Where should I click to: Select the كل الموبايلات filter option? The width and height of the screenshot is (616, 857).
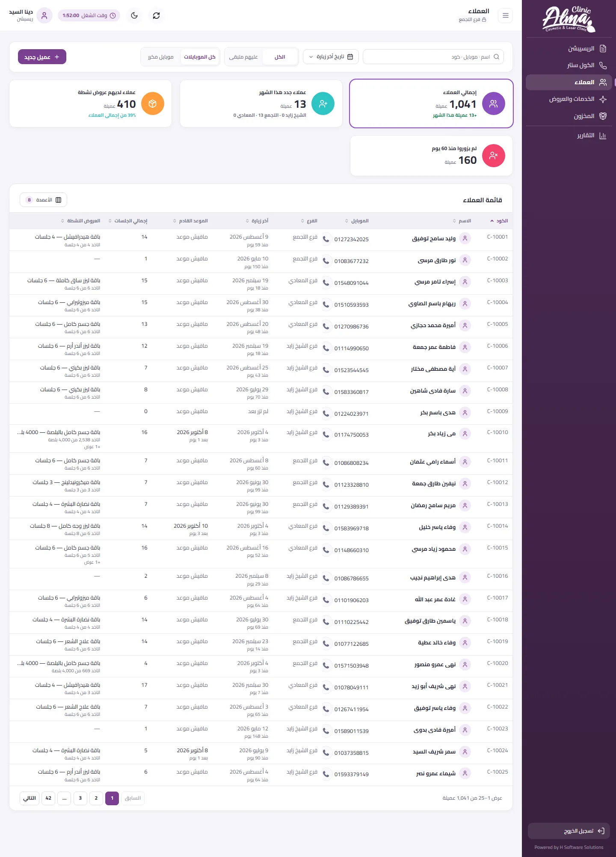pyautogui.click(x=200, y=57)
